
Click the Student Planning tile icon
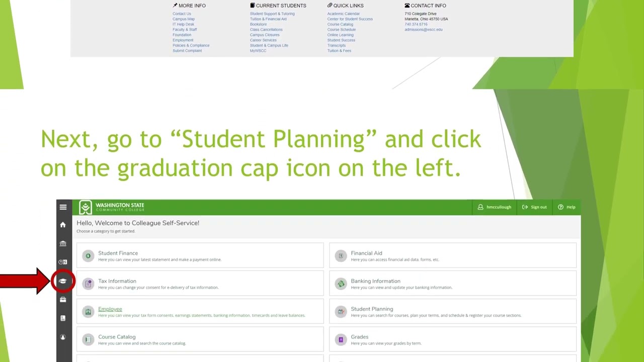[341, 312]
